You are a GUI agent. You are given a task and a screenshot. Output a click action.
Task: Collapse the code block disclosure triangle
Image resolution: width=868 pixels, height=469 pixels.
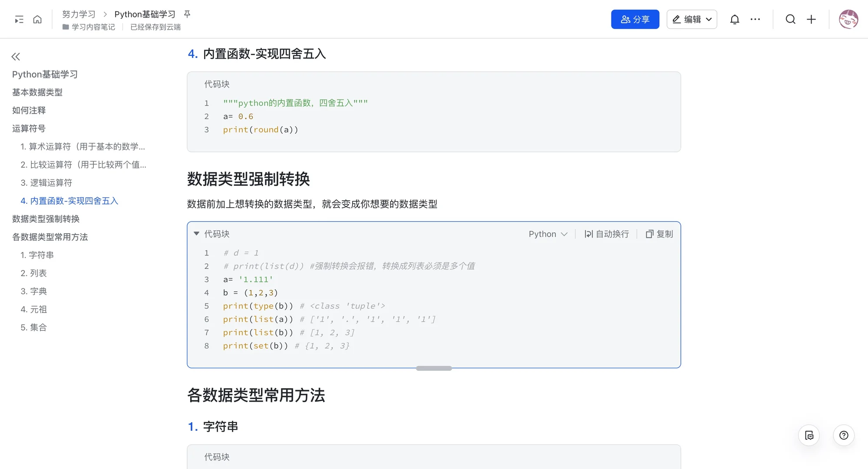click(196, 233)
